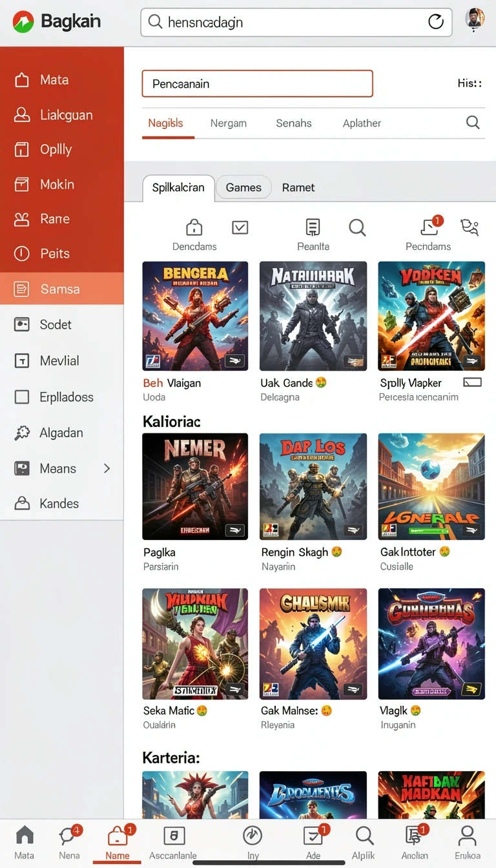Image resolution: width=496 pixels, height=868 pixels.
Task: Click the Mevlial sidebar icon
Action: click(x=22, y=361)
